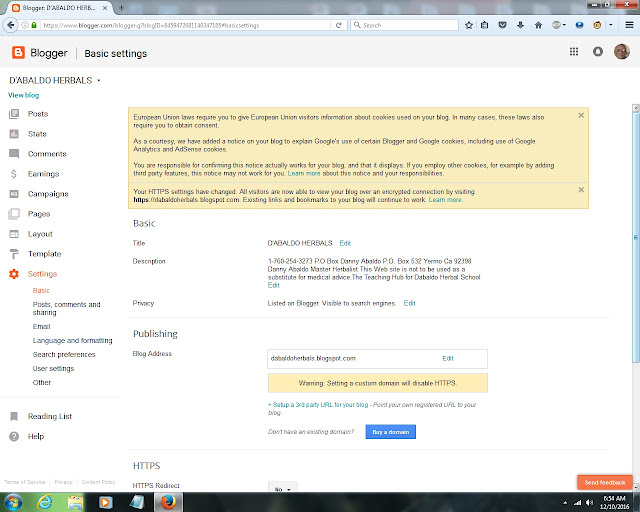Click the Privacy footer link
Viewport: 640px width, 512px height.
[63, 482]
